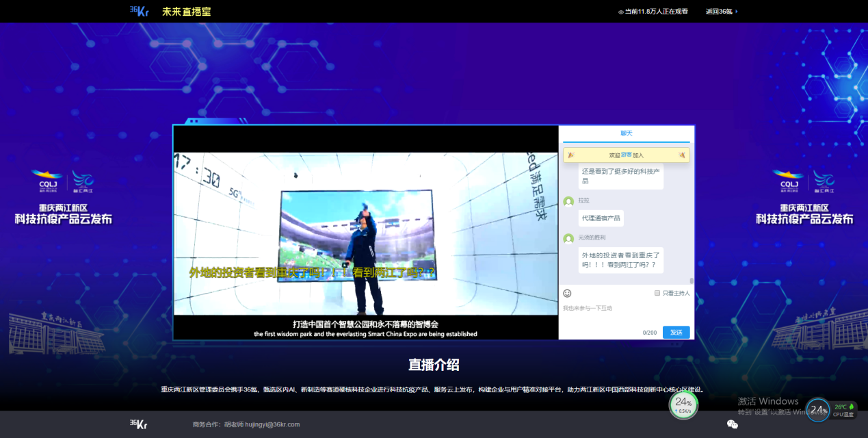
Task: Click message 还是看到了挺多好的科技产品
Action: click(620, 176)
